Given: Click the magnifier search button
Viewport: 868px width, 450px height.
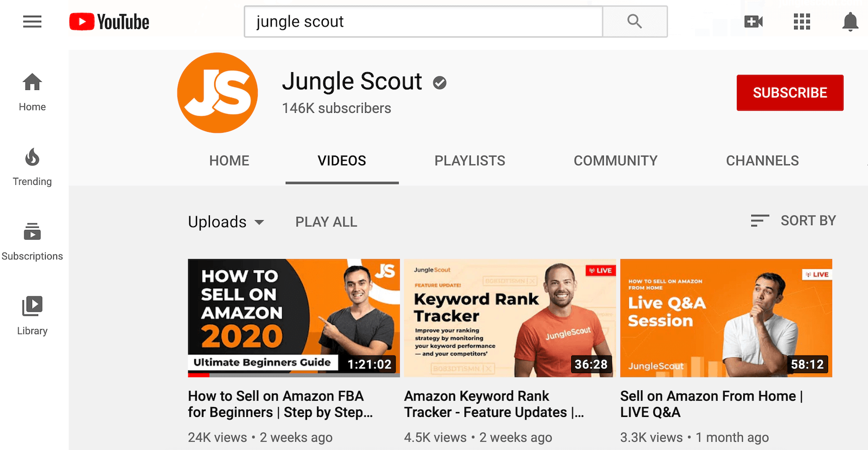Looking at the screenshot, I should [x=635, y=22].
